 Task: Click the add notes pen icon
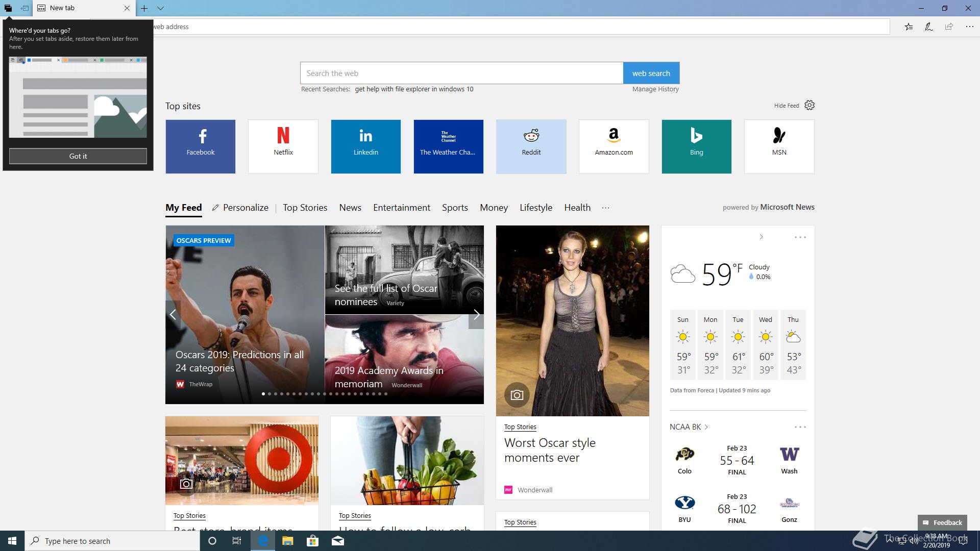tap(928, 27)
